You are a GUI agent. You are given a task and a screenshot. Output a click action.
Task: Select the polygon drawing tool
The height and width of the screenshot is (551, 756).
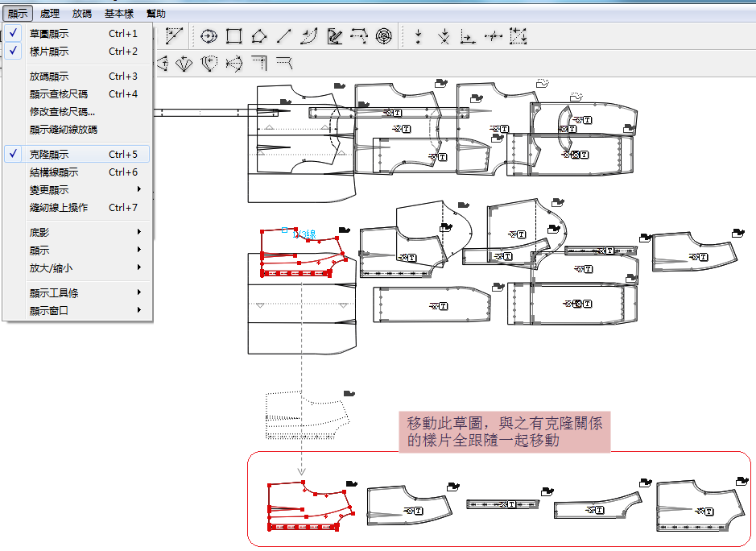pos(258,36)
